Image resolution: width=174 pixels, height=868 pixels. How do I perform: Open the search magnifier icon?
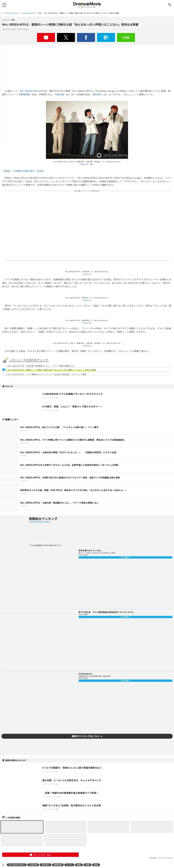(170, 5)
